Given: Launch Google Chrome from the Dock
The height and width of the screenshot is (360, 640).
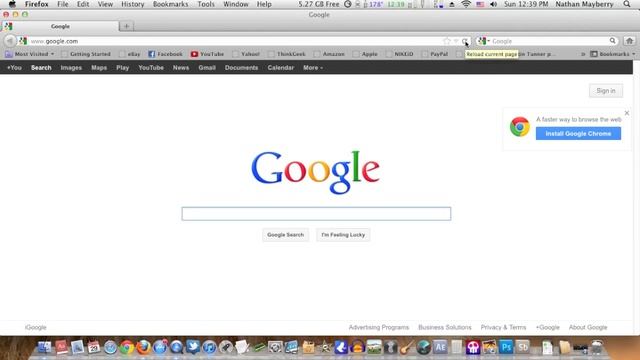Looking at the screenshot, I should (127, 347).
